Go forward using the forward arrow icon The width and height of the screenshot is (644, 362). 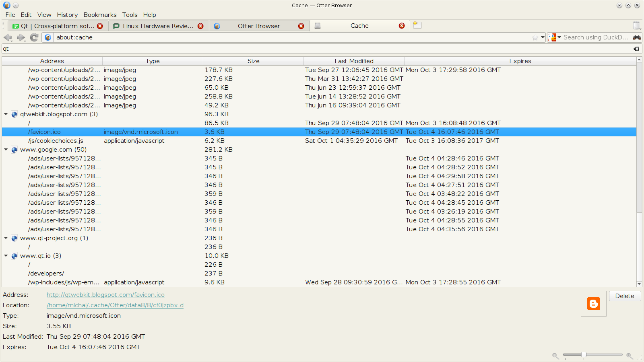21,37
